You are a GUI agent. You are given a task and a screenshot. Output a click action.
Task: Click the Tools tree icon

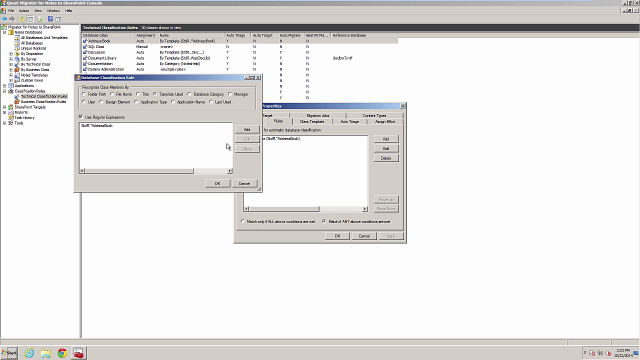tap(11, 123)
